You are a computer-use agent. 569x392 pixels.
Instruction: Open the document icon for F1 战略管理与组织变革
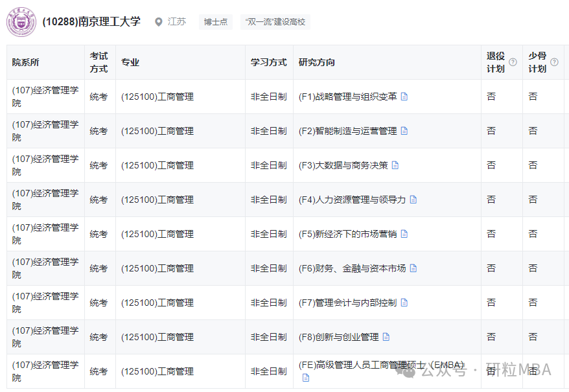[404, 97]
